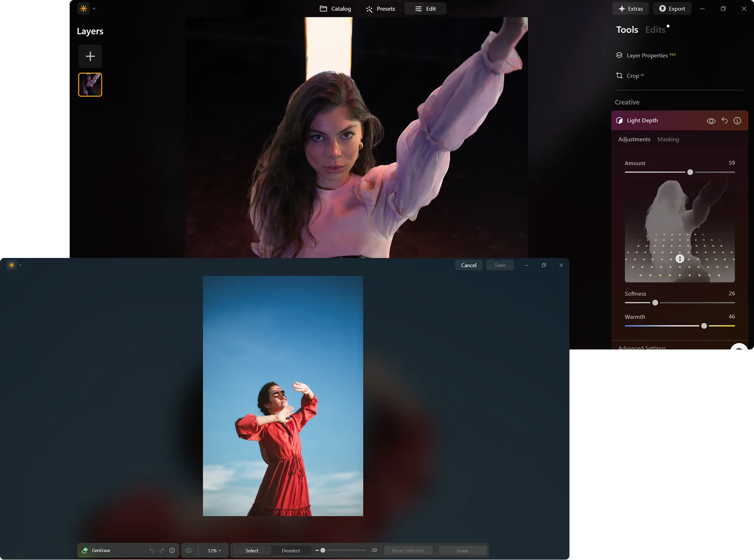
Task: Adjust the Softness slider handle
Action: coord(655,302)
